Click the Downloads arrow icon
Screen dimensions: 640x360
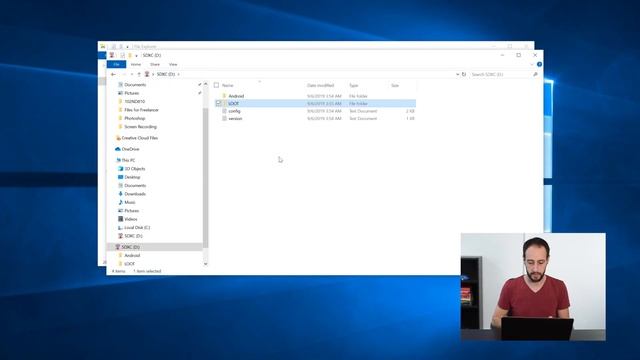click(120, 194)
